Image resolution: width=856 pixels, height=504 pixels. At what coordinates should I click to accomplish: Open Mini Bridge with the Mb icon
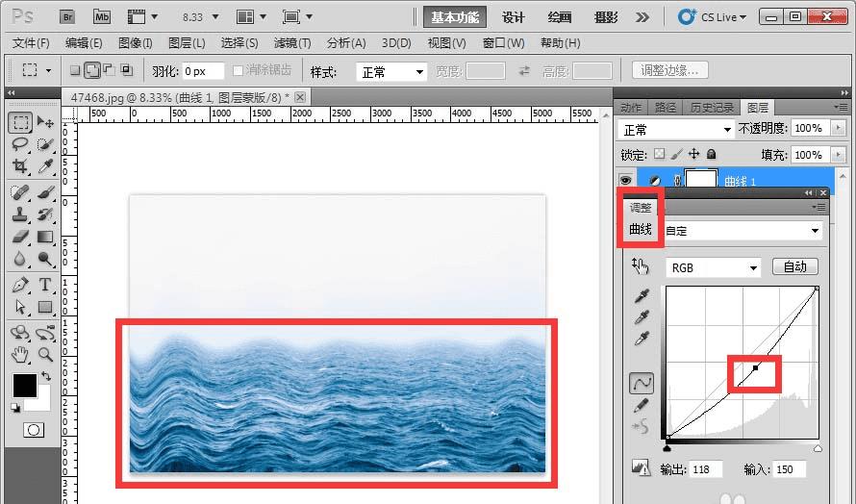pos(102,17)
